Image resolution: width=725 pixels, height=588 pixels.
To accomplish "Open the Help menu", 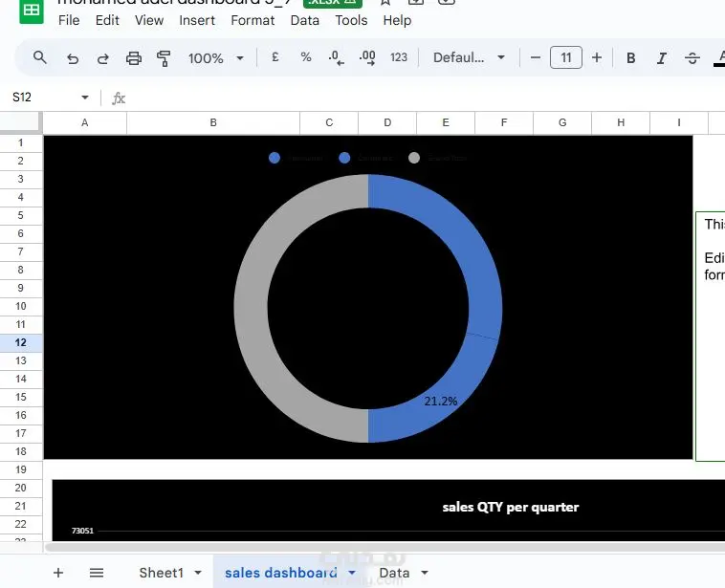I will [397, 20].
